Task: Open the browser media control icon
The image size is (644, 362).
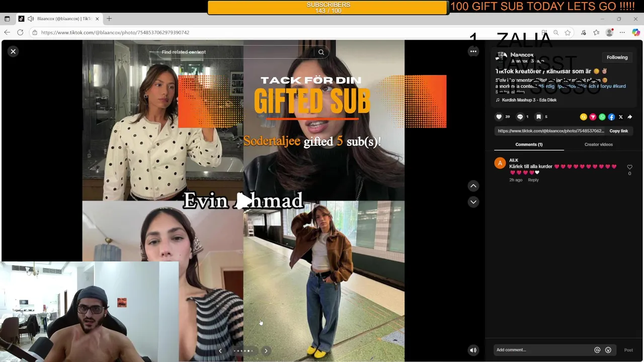Action: coord(584,32)
